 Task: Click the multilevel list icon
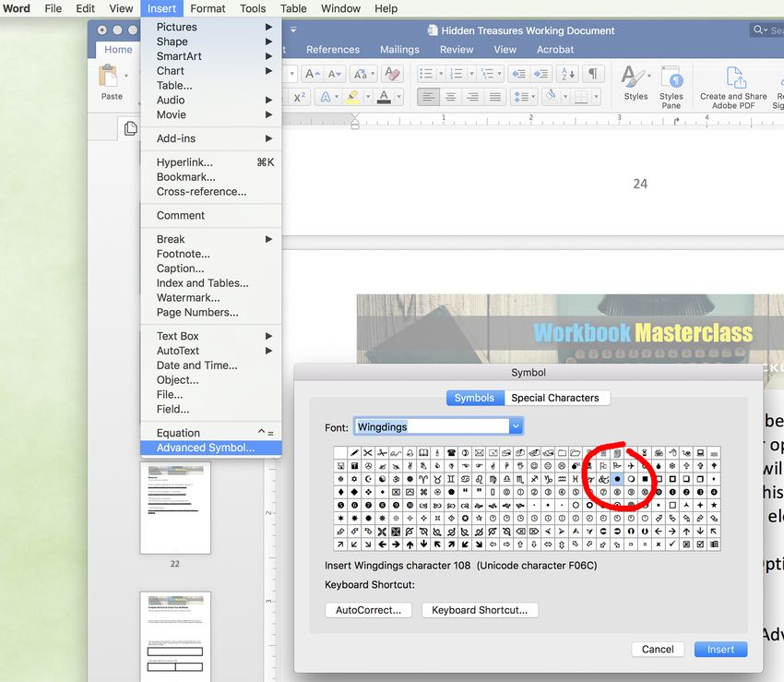click(x=486, y=74)
